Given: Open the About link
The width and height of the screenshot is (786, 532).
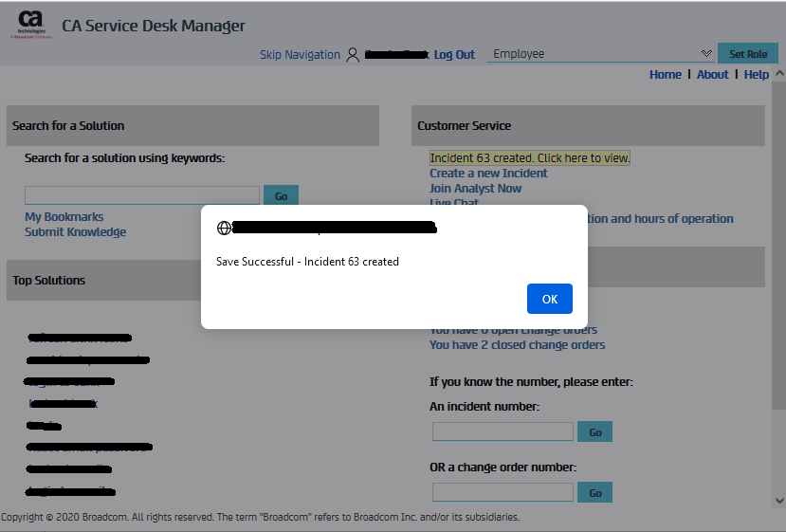Looking at the screenshot, I should click(x=712, y=75).
